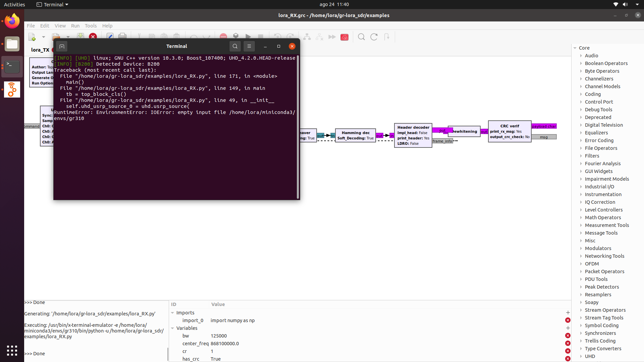Click the Firefox icon in the dock

[x=12, y=21]
